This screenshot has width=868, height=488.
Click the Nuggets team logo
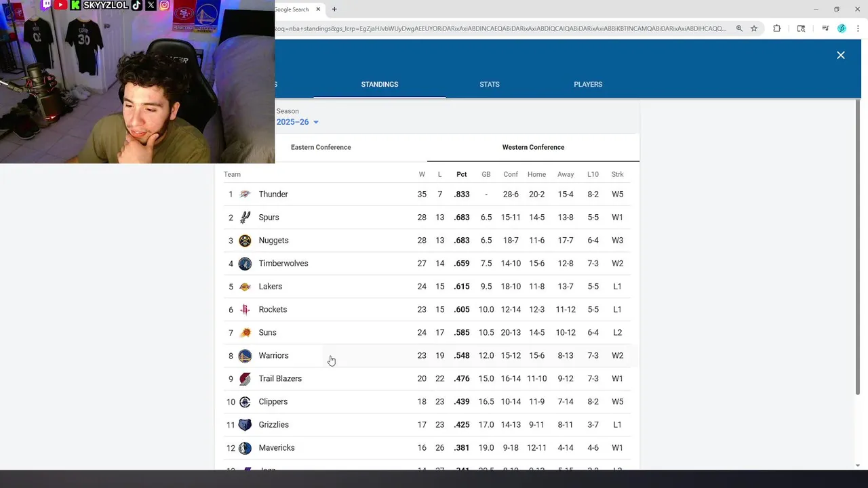click(245, 241)
